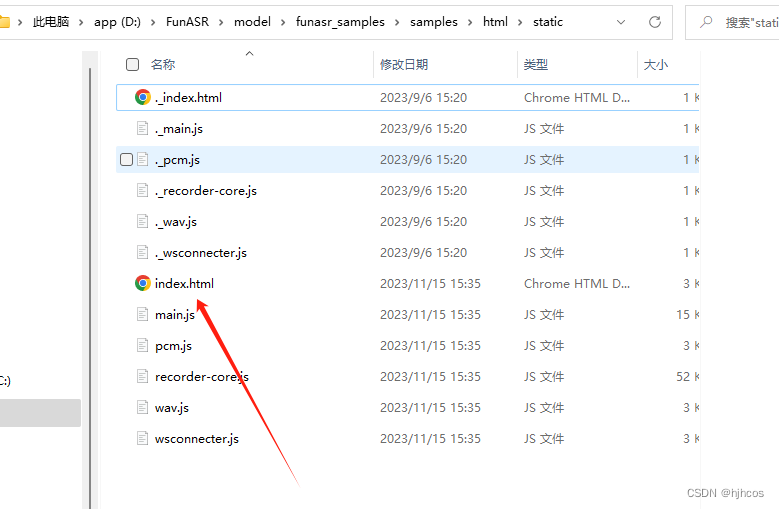
Task: Expand the chevron after the samples breadcrumb
Action: pos(470,22)
